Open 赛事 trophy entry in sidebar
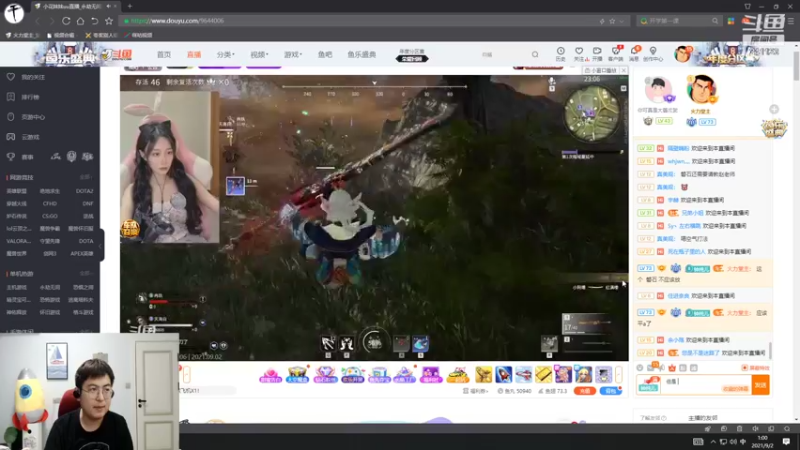 click(20, 157)
